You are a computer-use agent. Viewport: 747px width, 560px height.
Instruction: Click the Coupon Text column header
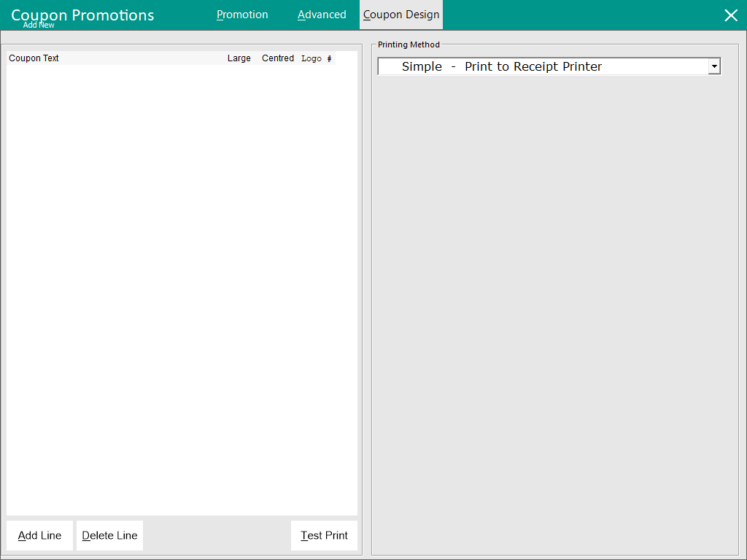point(34,58)
